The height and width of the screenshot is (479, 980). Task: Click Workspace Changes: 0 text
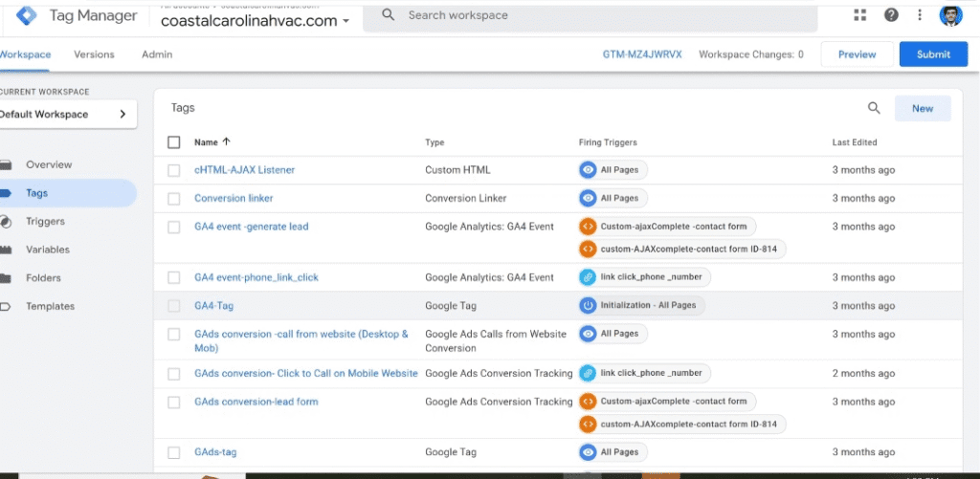[x=751, y=54]
